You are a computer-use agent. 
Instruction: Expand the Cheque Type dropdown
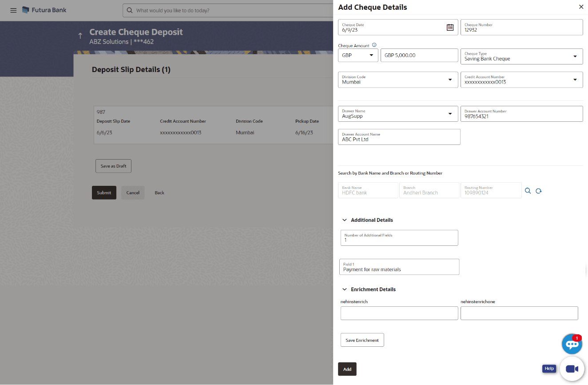[521, 56]
